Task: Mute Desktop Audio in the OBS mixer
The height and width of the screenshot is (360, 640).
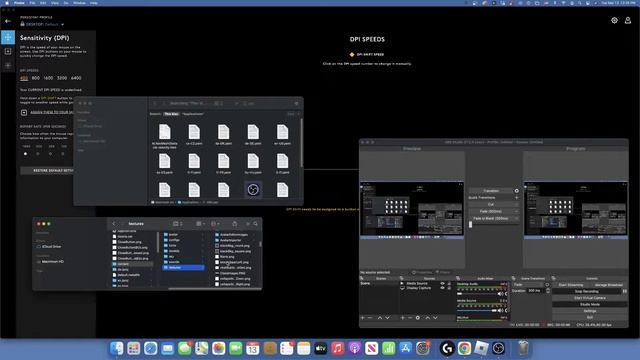Action: pos(500,293)
